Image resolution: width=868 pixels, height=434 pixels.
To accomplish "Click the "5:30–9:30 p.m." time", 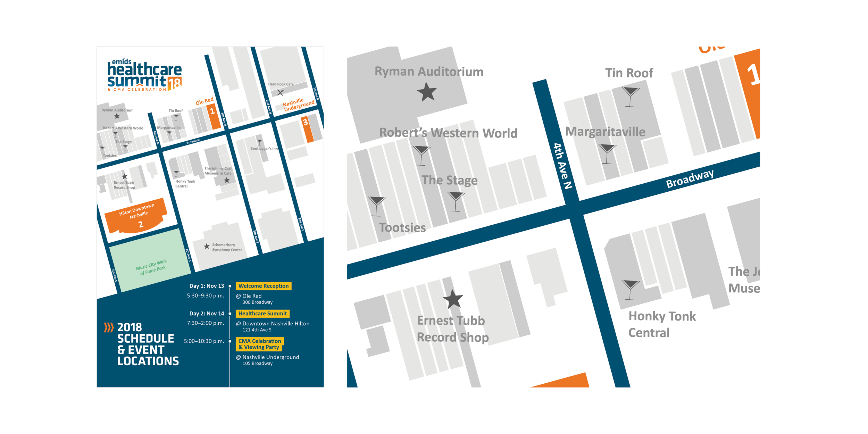I will point(206,296).
